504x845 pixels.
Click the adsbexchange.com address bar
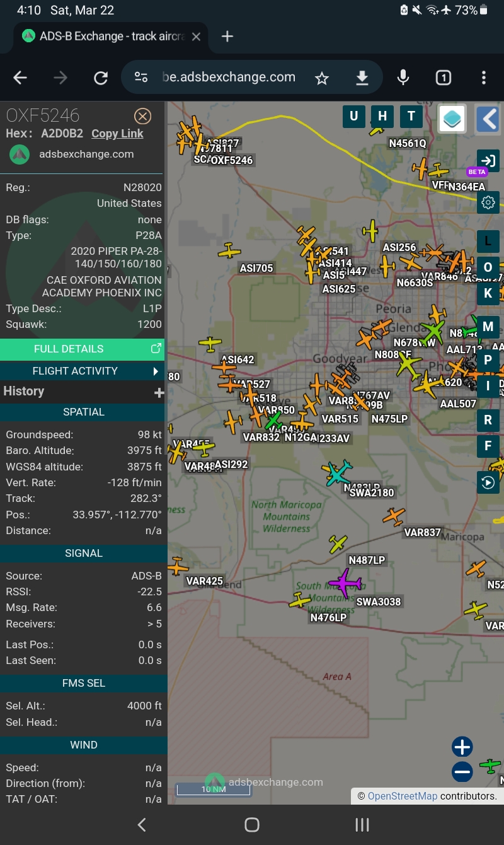229,78
